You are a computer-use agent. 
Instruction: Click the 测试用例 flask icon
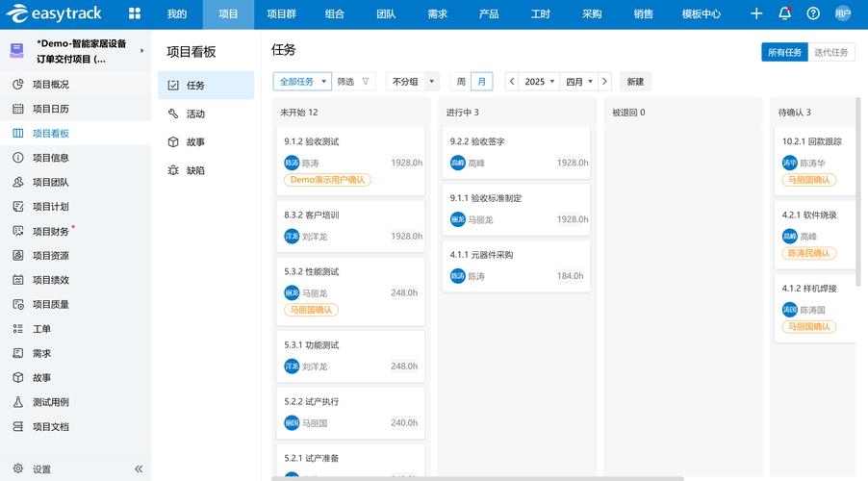[18, 402]
